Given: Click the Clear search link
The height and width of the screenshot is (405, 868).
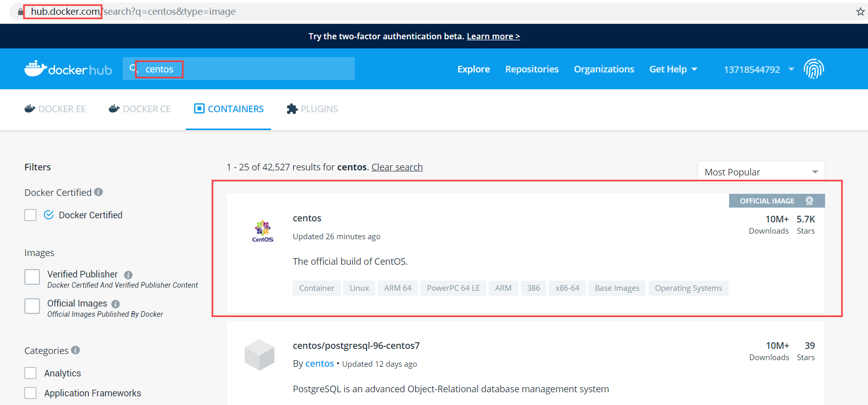Looking at the screenshot, I should (397, 167).
